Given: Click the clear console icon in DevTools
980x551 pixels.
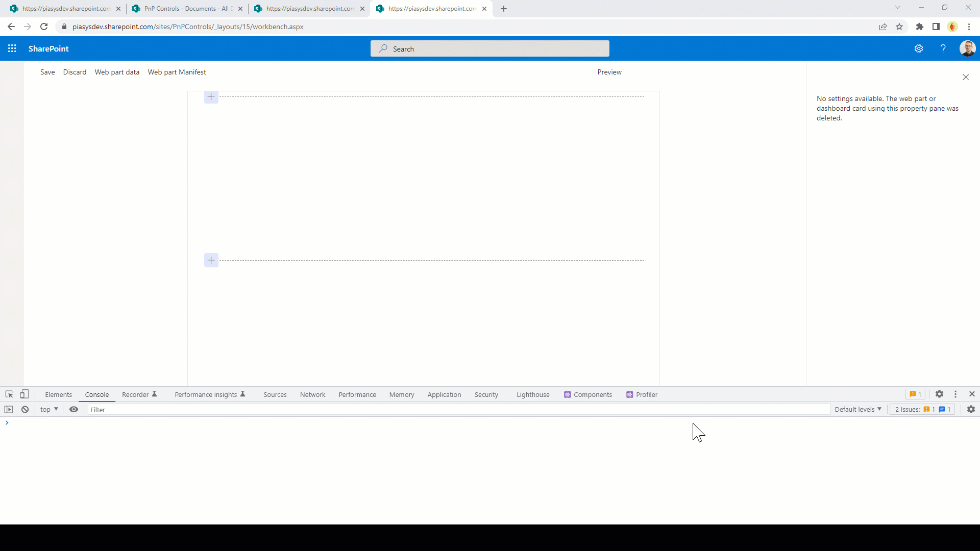Looking at the screenshot, I should pos(25,409).
